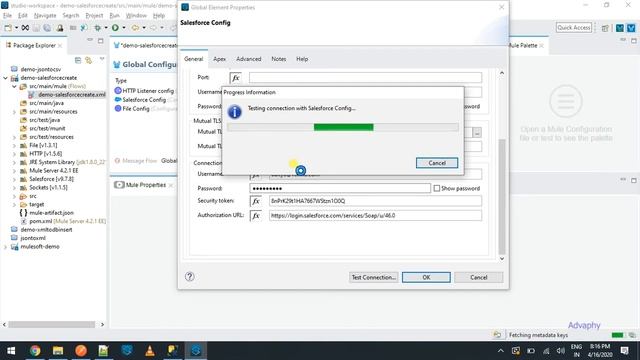The height and width of the screenshot is (360, 640).
Task: Click the fx button beside Authorization URL
Action: point(256,216)
